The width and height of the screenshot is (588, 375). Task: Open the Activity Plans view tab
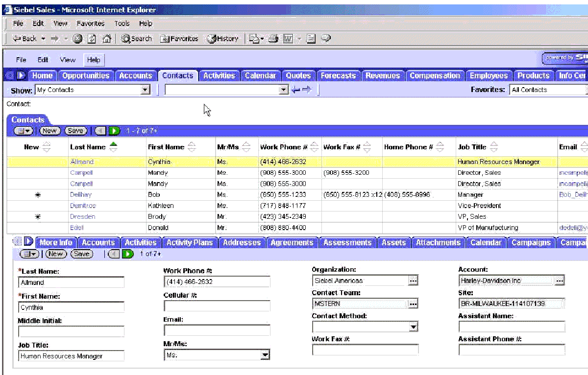(x=190, y=242)
